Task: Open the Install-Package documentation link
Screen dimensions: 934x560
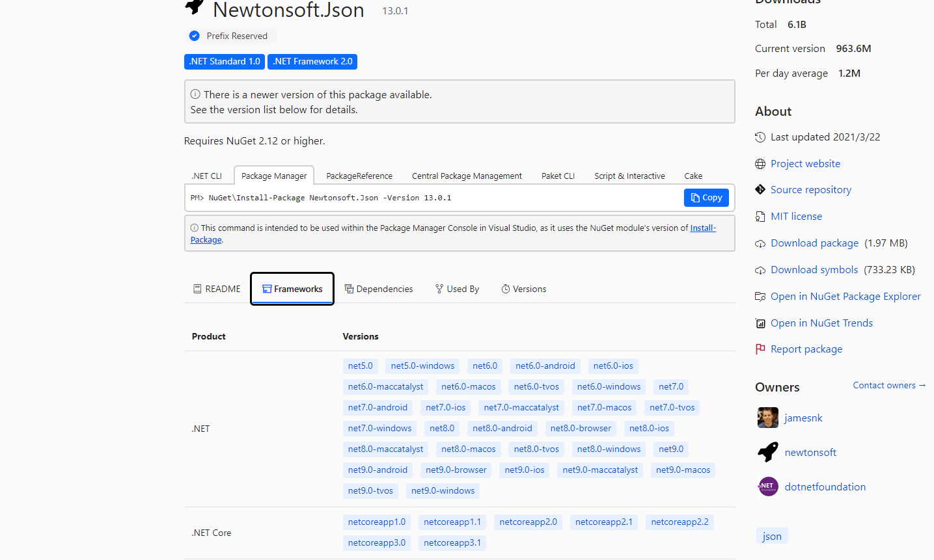Action: tap(703, 228)
